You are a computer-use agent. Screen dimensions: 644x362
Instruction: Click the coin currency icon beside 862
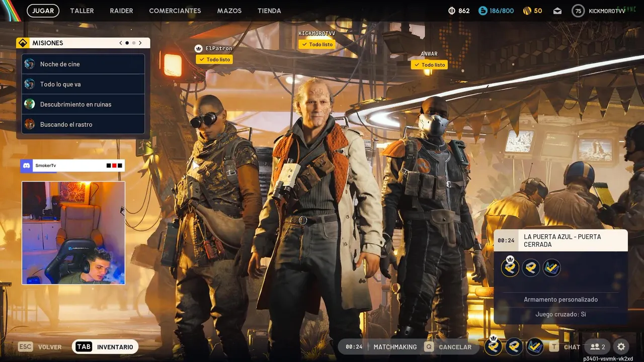click(452, 11)
